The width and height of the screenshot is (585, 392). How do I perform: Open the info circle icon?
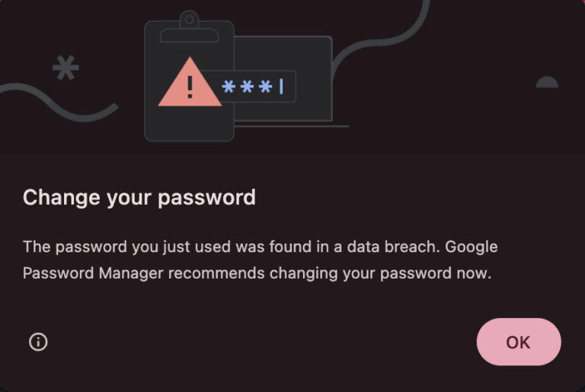click(38, 342)
